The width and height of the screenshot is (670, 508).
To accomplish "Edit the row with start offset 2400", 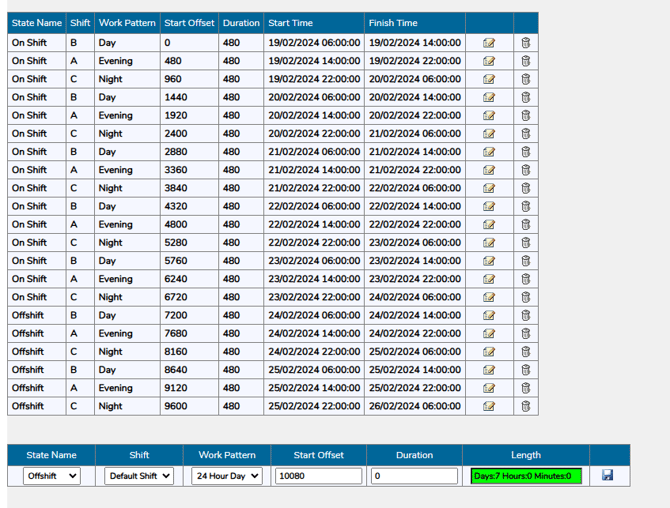I will click(x=489, y=134).
